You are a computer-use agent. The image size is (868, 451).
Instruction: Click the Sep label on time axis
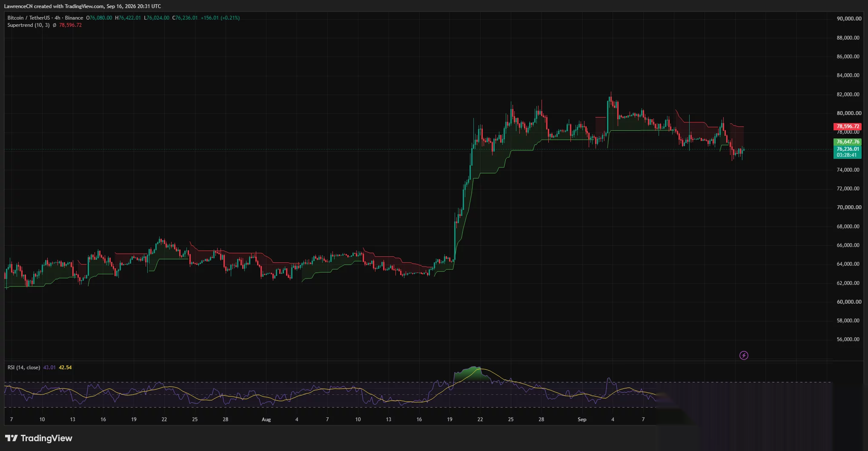(x=582, y=419)
